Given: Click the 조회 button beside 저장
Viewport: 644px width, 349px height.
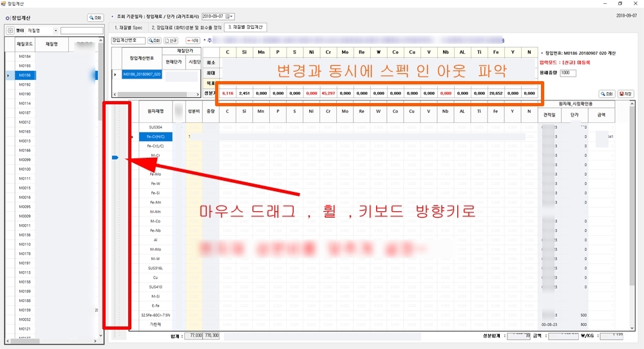Looking at the screenshot, I should (x=607, y=94).
